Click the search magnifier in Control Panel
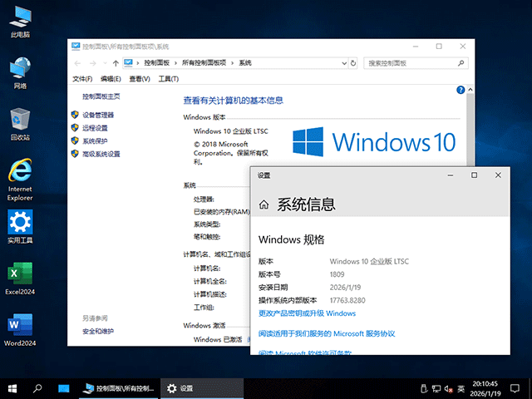532x399 pixels. coord(461,63)
